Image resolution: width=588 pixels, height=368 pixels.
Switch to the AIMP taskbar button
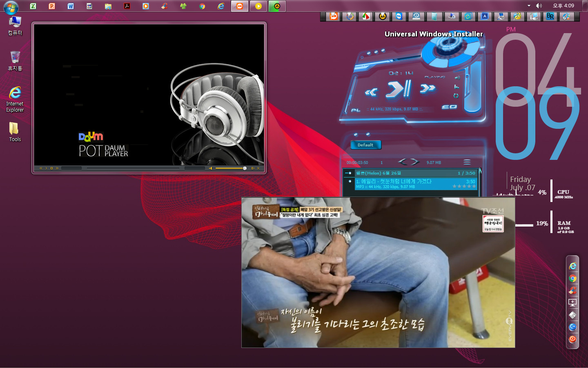[277, 6]
